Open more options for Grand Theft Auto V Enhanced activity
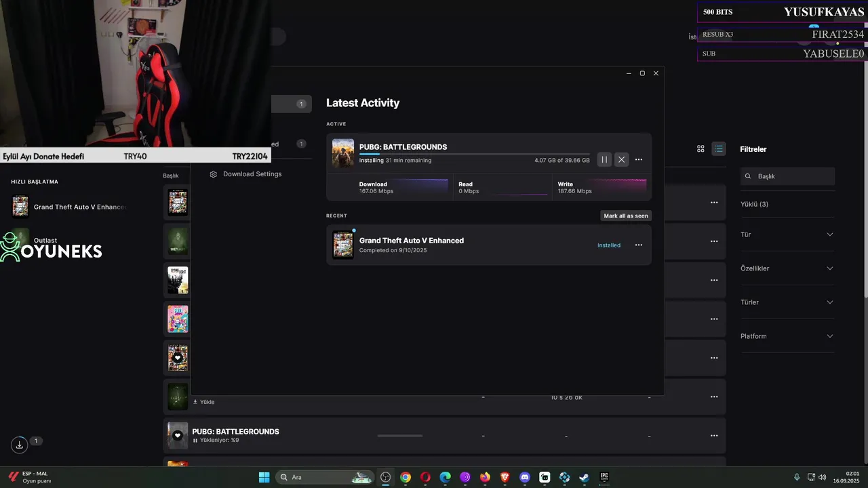 click(639, 245)
